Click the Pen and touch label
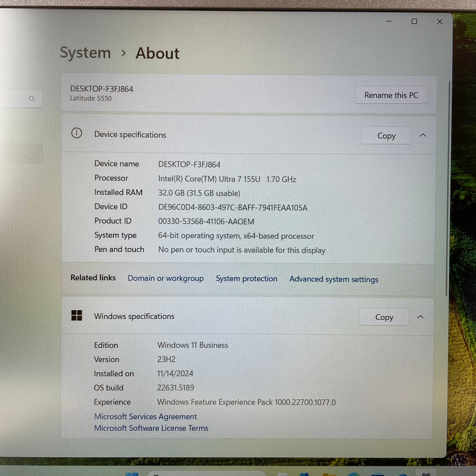 119,249
